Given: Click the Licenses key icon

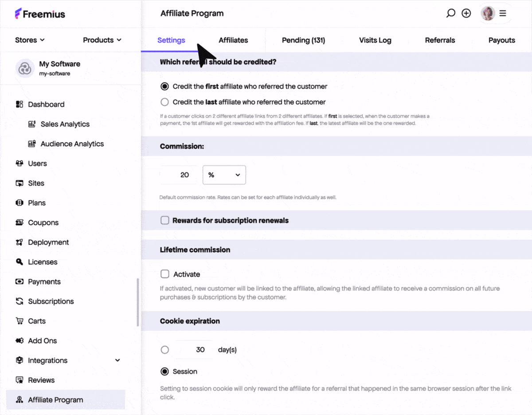Looking at the screenshot, I should pyautogui.click(x=20, y=262).
